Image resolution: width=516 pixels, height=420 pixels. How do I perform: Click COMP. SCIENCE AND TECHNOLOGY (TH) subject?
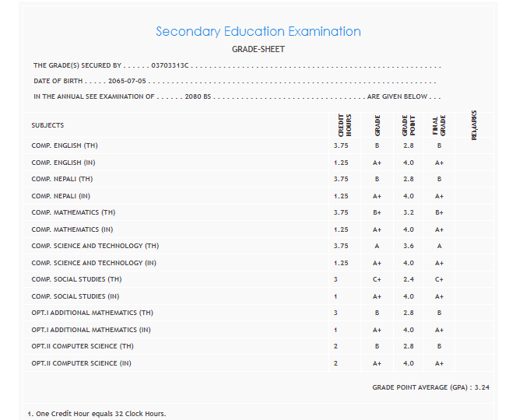95,246
